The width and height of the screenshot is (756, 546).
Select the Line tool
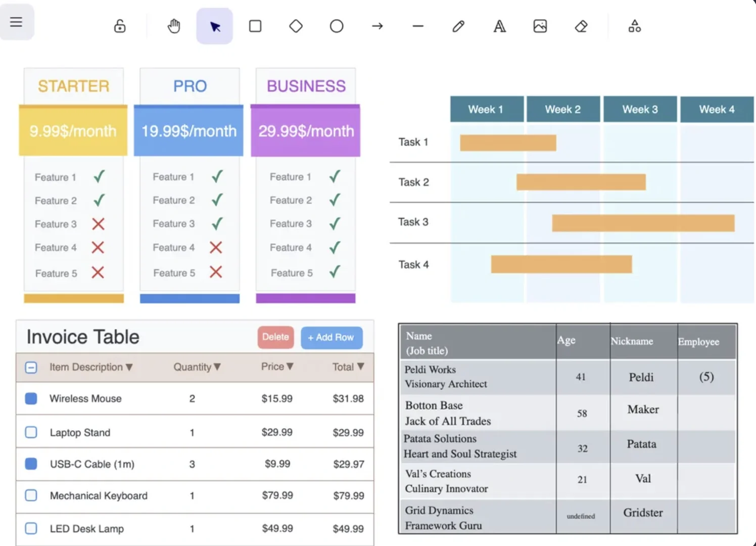(418, 26)
